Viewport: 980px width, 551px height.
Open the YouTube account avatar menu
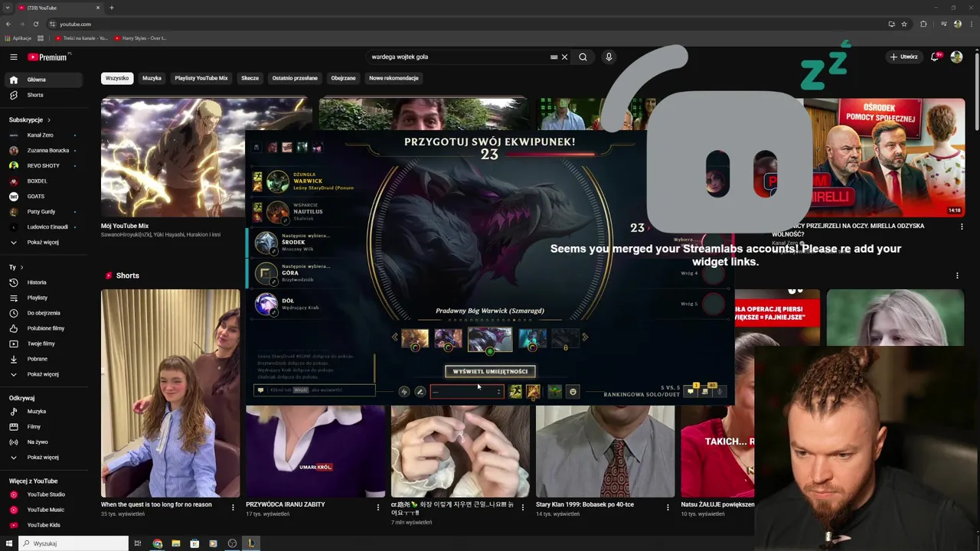956,57
